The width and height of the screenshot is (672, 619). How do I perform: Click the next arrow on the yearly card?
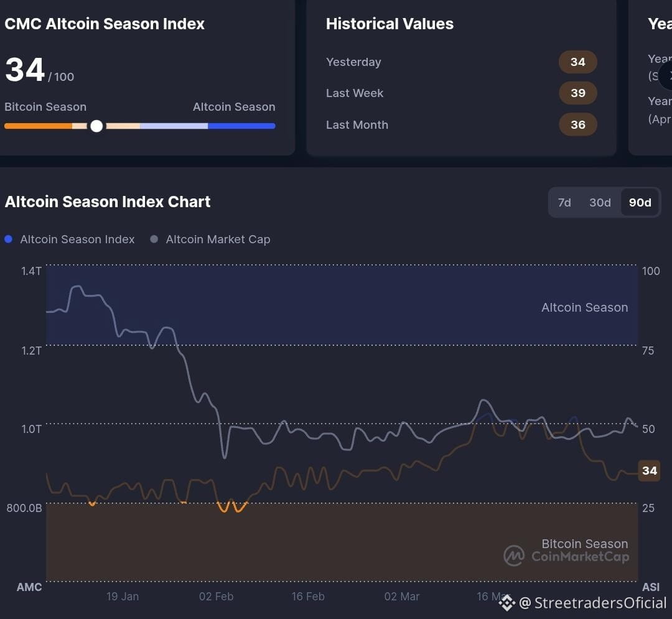(667, 76)
